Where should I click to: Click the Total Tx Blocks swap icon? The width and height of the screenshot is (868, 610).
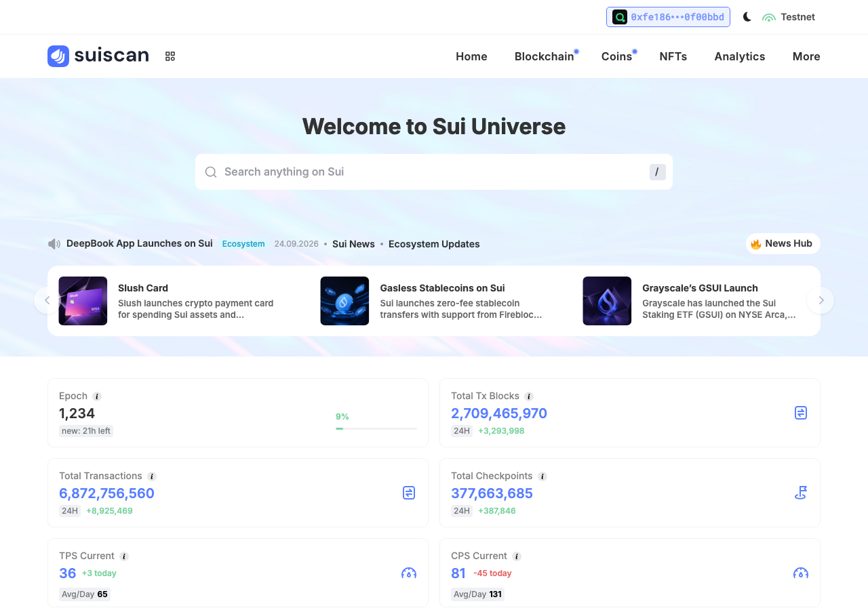pos(801,413)
